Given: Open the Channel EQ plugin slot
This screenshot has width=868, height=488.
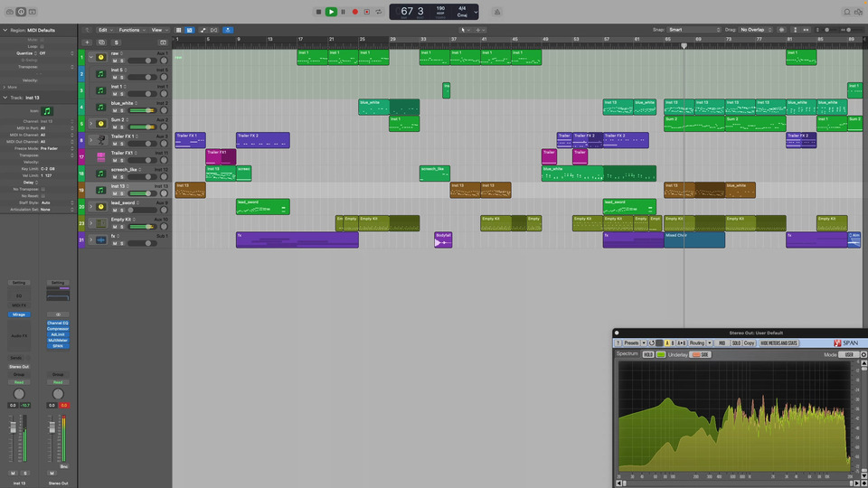Looking at the screenshot, I should tap(58, 324).
